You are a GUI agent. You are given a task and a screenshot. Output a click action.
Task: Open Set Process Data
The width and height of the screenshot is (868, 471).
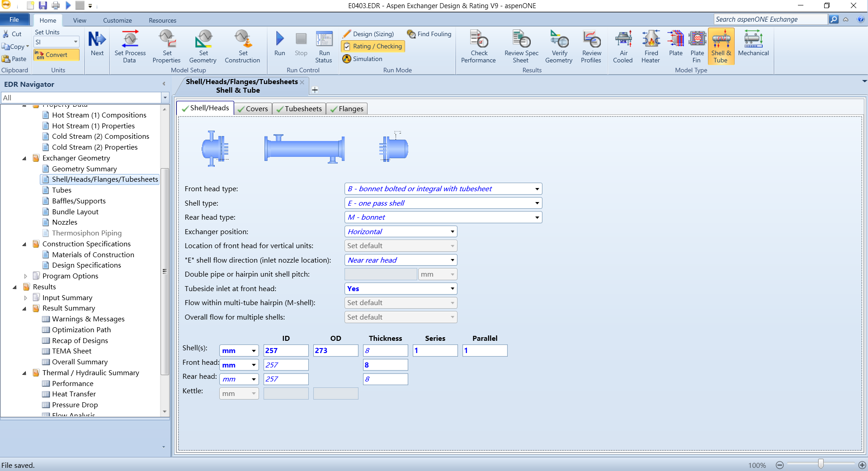130,47
